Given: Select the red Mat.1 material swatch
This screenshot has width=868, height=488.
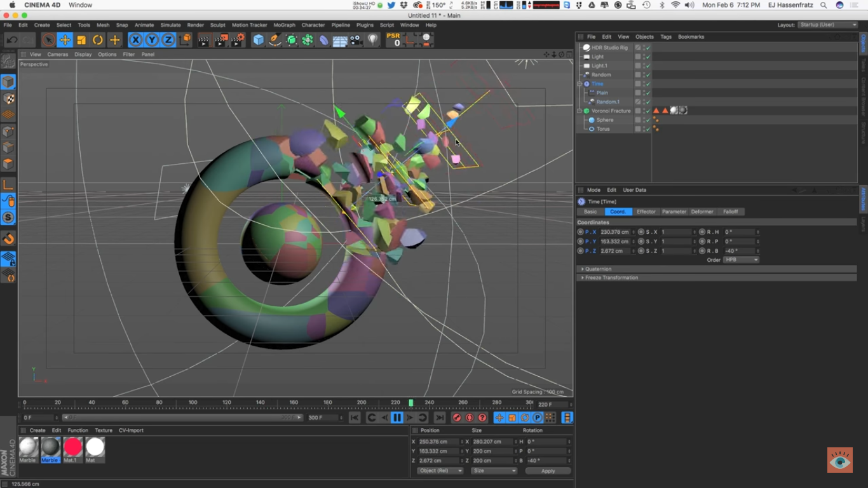Looking at the screenshot, I should pos(73,447).
